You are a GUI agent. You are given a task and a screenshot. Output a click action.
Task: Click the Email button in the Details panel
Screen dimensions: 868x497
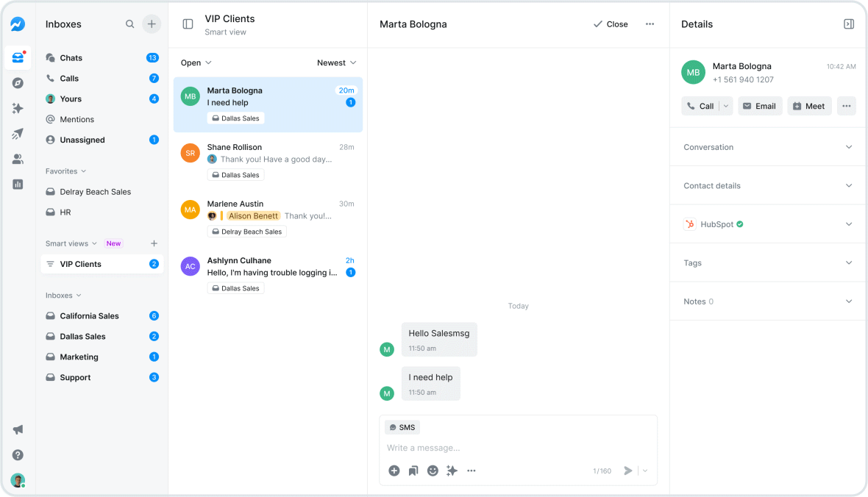click(x=760, y=105)
